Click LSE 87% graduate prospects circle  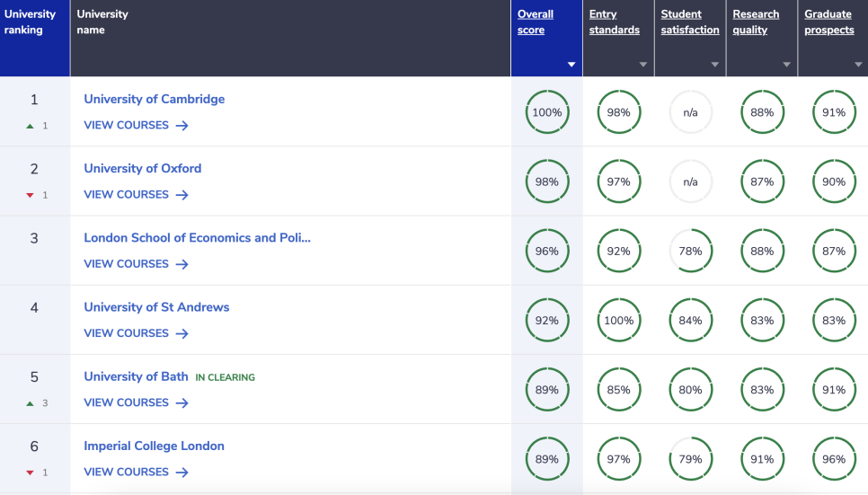834,251
